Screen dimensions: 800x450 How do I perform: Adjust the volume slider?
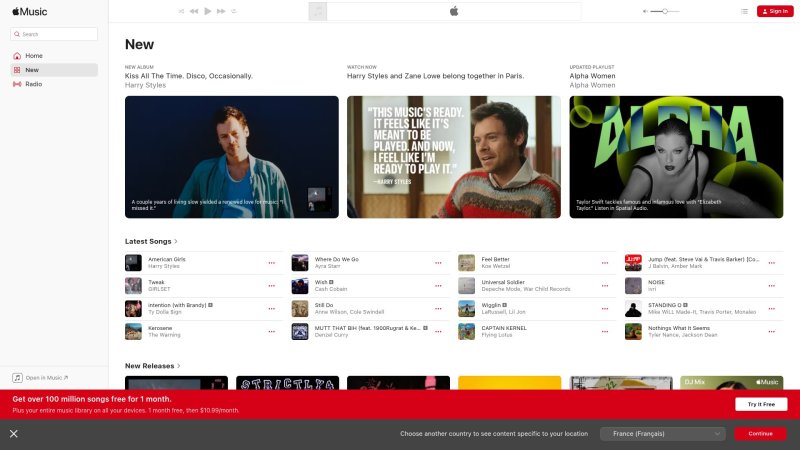[665, 11]
